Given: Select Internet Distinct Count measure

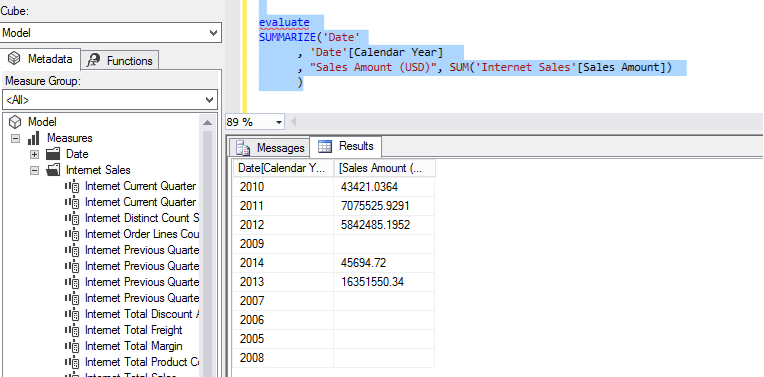Looking at the screenshot, I should tap(142, 218).
